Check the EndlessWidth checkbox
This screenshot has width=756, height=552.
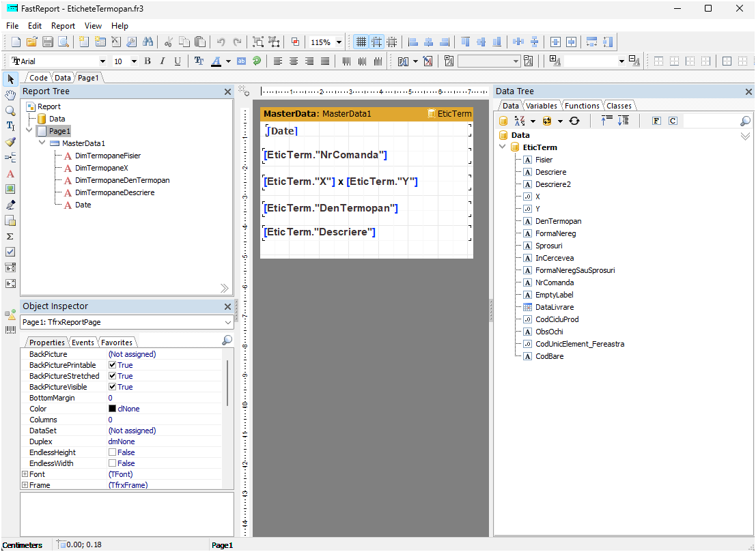coord(112,463)
